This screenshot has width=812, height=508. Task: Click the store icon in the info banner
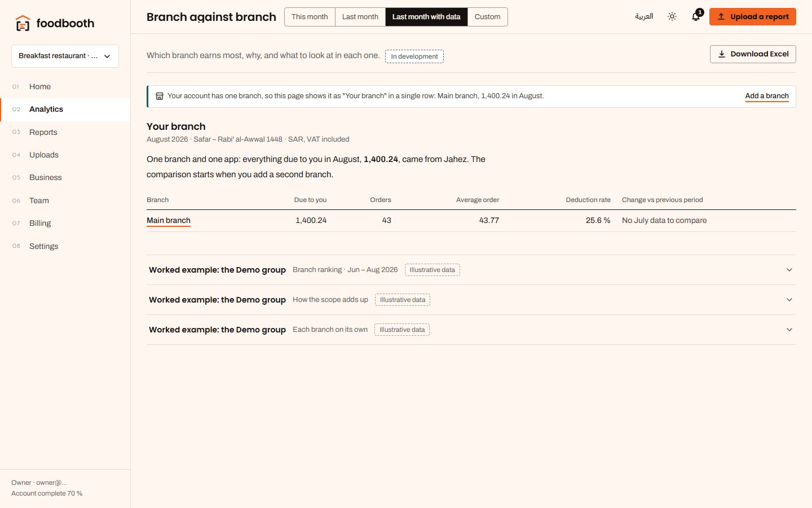[160, 96]
